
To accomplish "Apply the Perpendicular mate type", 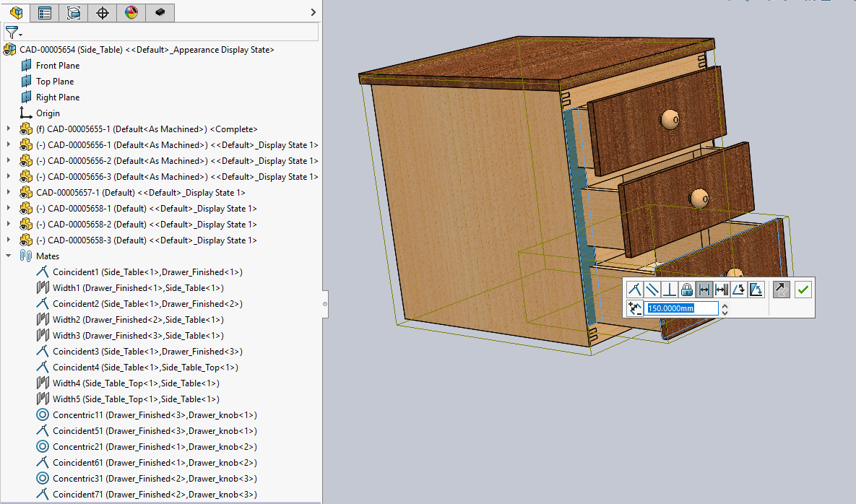I will (670, 290).
